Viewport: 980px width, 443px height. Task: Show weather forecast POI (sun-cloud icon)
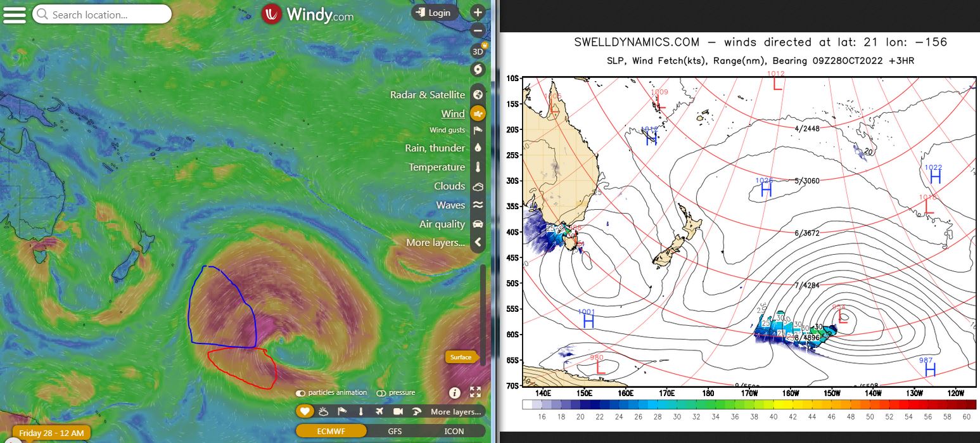[x=323, y=411]
